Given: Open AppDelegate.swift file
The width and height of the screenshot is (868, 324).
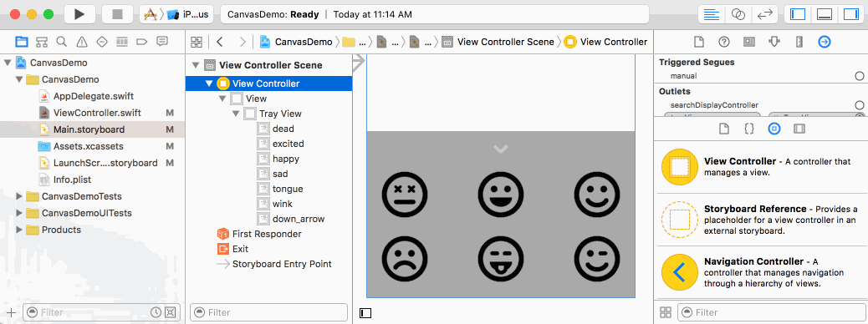Looking at the screenshot, I should [94, 96].
